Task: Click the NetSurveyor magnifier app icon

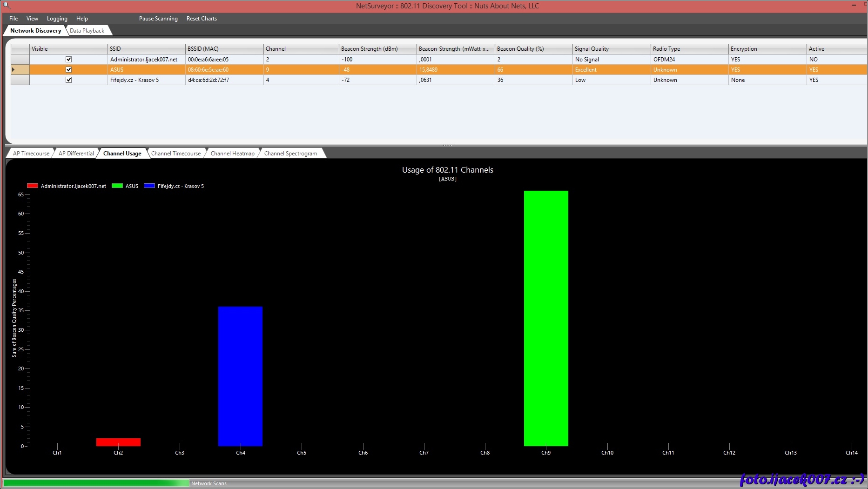Action: [6, 6]
